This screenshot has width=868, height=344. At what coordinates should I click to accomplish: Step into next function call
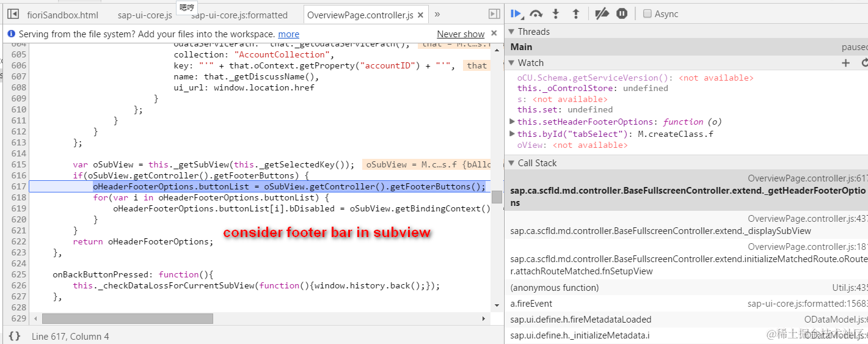(x=556, y=13)
